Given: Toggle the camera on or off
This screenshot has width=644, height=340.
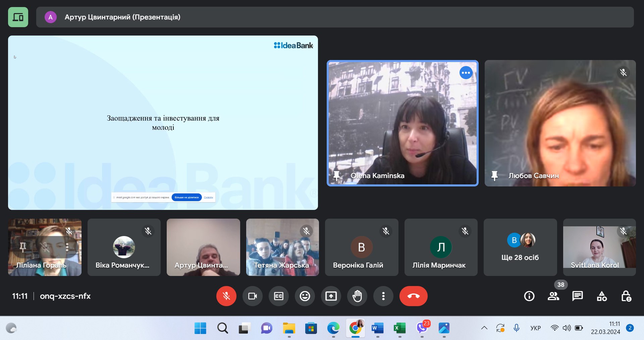Looking at the screenshot, I should pos(252,296).
